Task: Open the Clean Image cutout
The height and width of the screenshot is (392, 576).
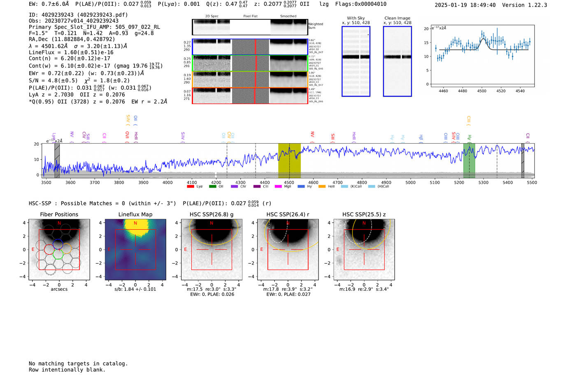Action: [397, 61]
